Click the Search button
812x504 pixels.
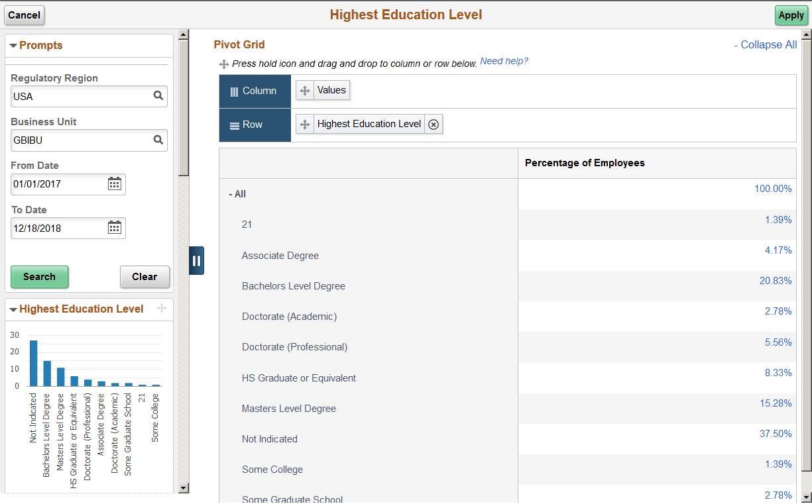[x=39, y=277]
